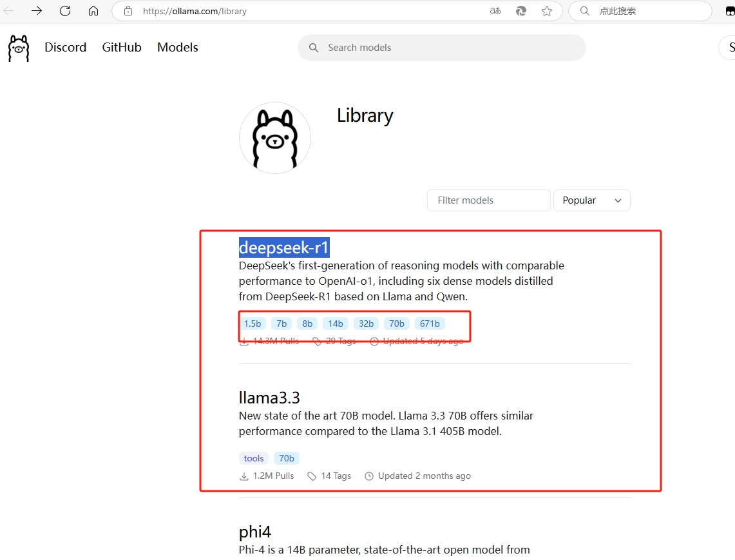735x560 pixels.
Task: View site info via the lock icon
Action: click(x=128, y=11)
